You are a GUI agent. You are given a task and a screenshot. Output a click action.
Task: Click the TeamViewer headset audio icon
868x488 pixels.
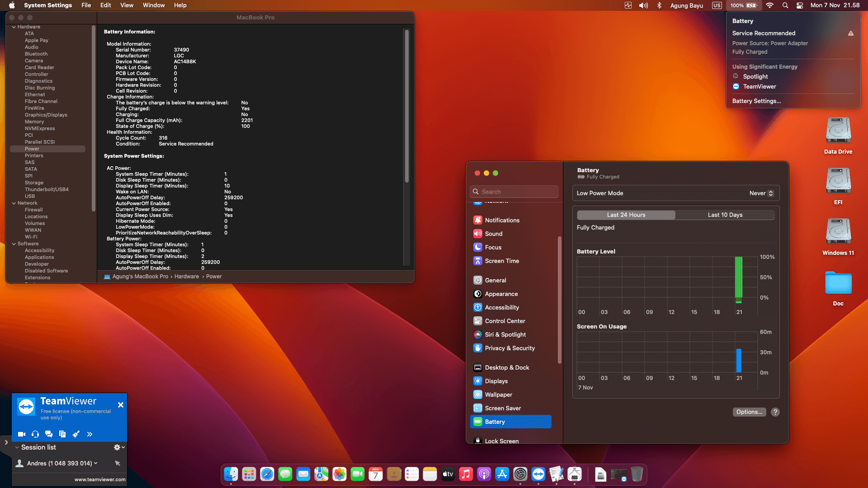[x=35, y=434]
